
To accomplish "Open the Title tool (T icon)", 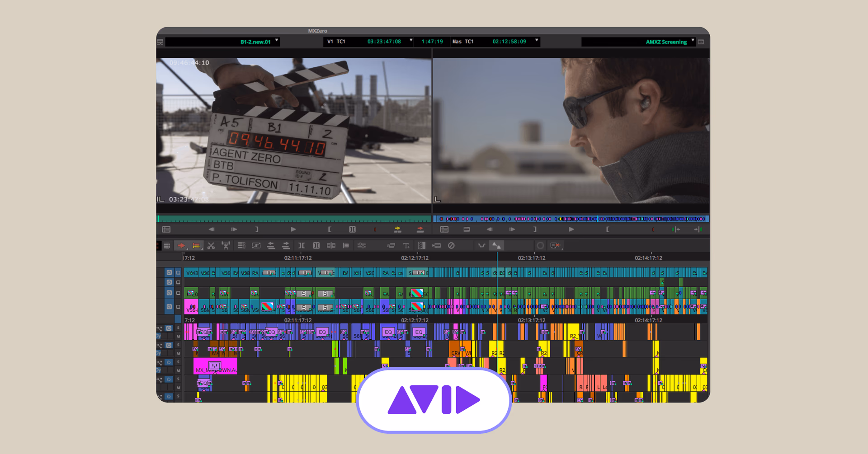I will coord(406,246).
